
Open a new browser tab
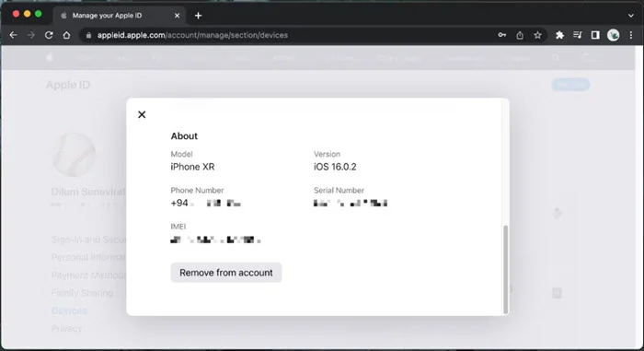[199, 16]
